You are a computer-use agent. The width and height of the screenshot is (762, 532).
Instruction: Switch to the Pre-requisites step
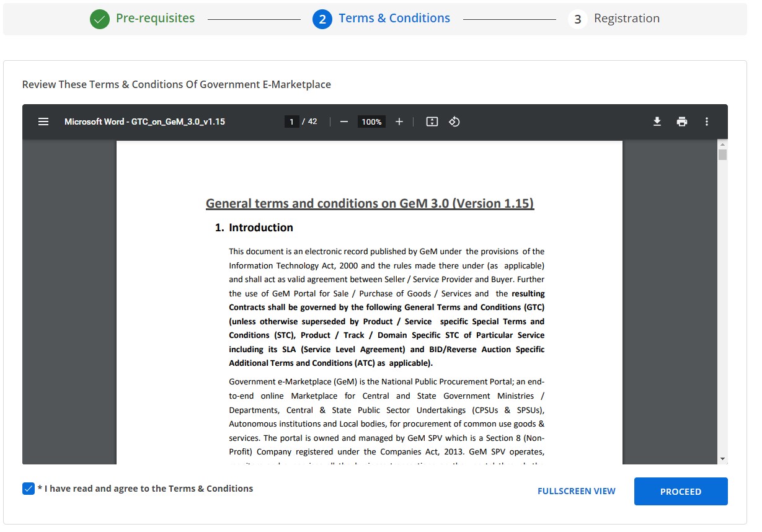point(156,18)
